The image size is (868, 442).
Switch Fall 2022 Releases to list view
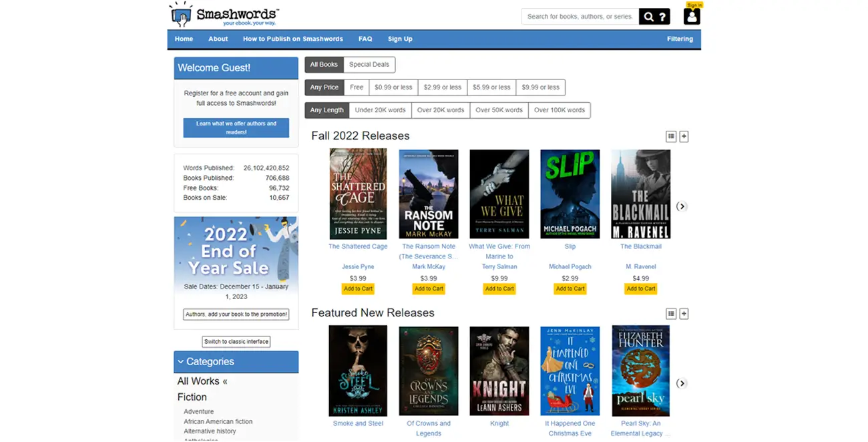(x=670, y=136)
